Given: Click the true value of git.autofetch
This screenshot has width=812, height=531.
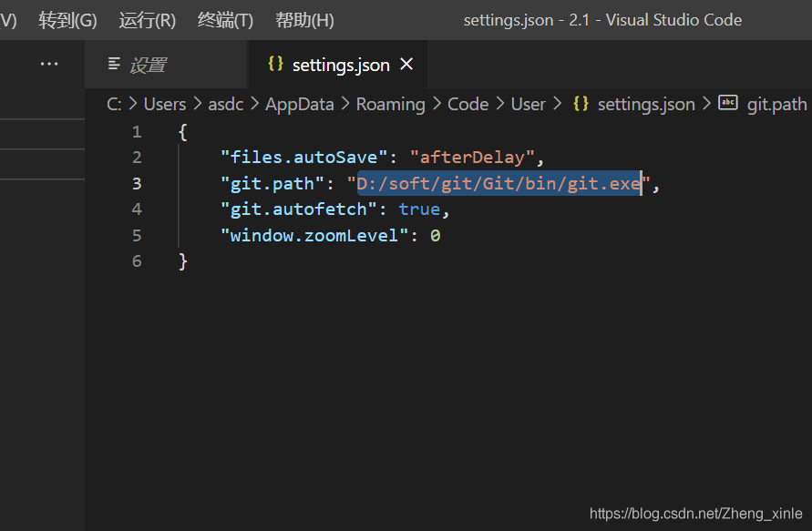Looking at the screenshot, I should (x=419, y=209).
